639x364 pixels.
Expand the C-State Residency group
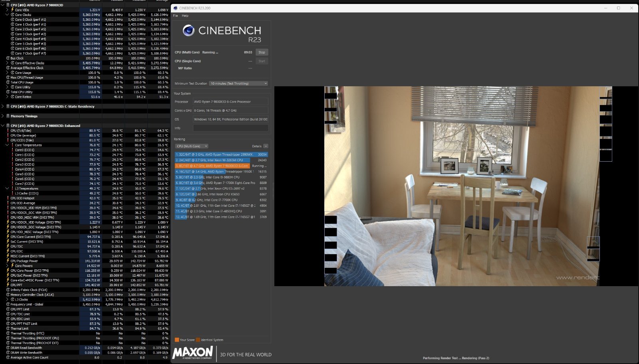click(3, 107)
